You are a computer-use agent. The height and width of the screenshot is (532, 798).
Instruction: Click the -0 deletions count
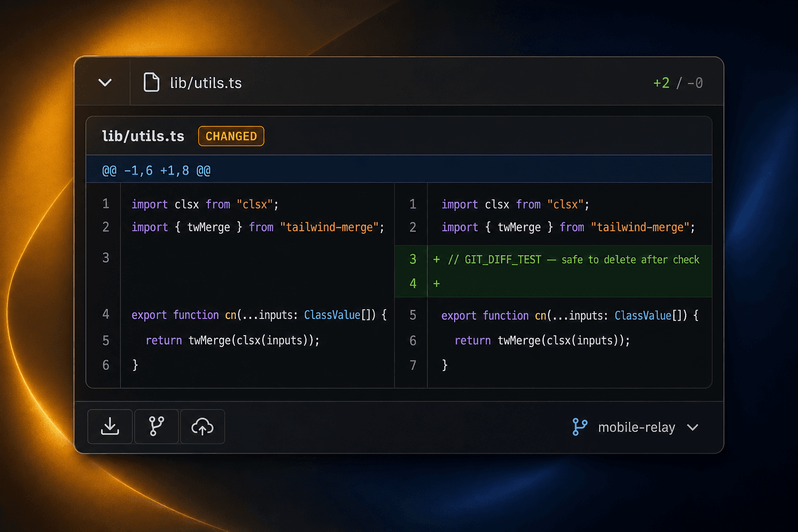(695, 83)
